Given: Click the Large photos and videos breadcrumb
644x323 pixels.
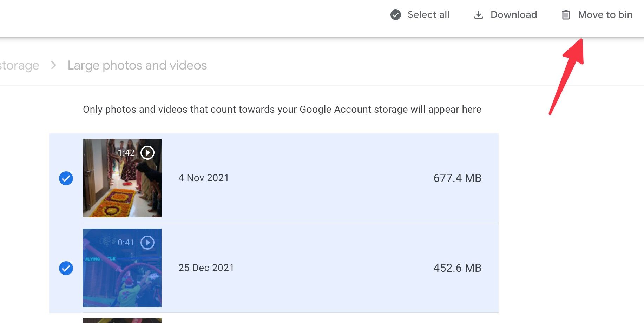Looking at the screenshot, I should pos(137,65).
